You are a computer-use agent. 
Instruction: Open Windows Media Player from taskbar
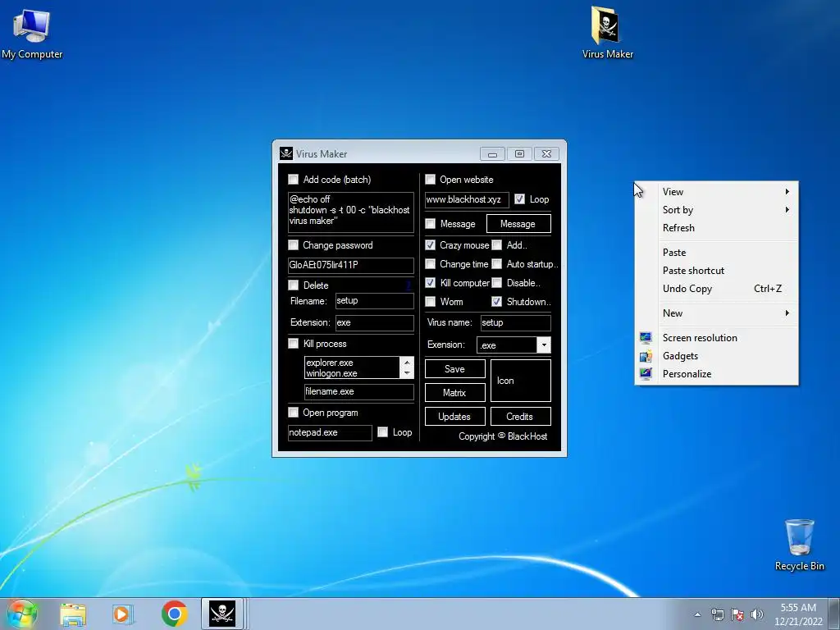point(123,614)
